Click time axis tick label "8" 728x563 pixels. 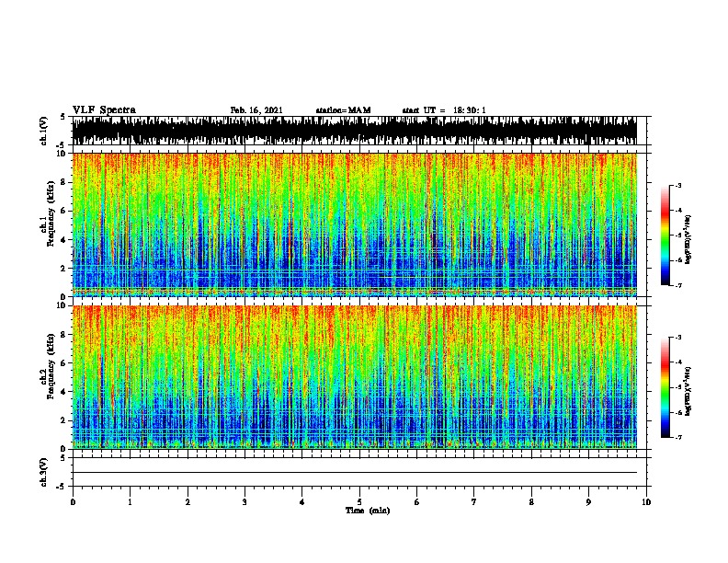[531, 502]
